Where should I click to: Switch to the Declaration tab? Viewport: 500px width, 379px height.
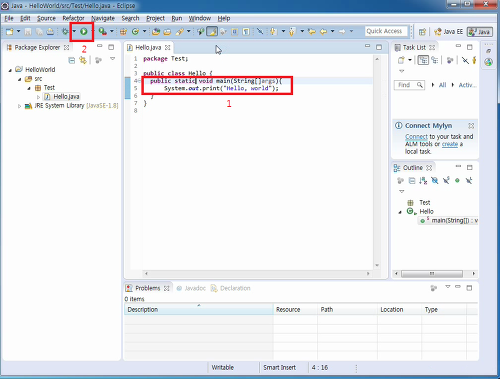[231, 288]
